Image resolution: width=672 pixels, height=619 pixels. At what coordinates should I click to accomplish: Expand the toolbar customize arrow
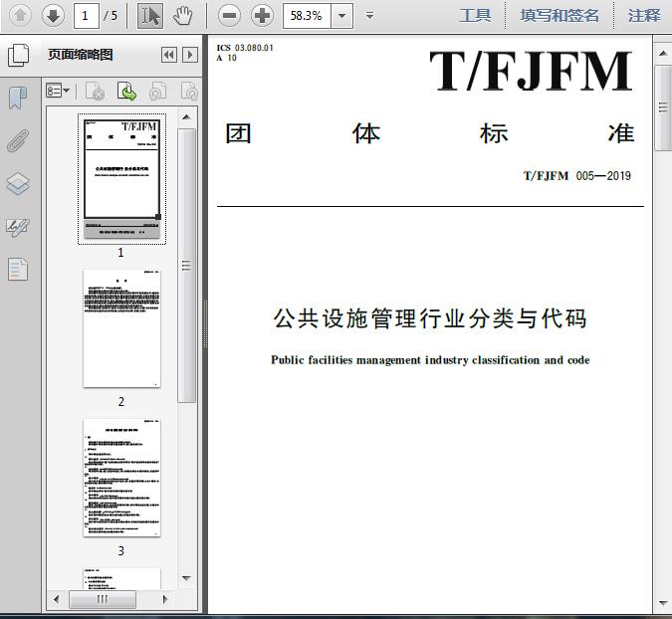tap(370, 15)
